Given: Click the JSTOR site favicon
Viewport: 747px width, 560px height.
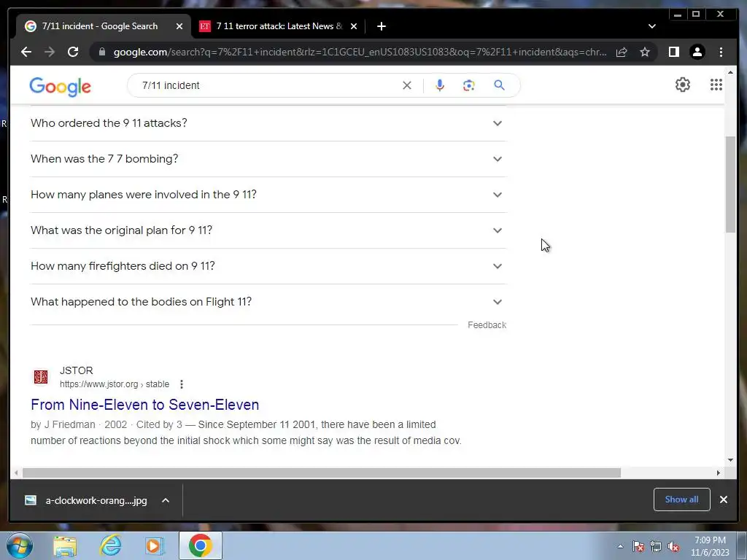Looking at the screenshot, I should (41, 377).
